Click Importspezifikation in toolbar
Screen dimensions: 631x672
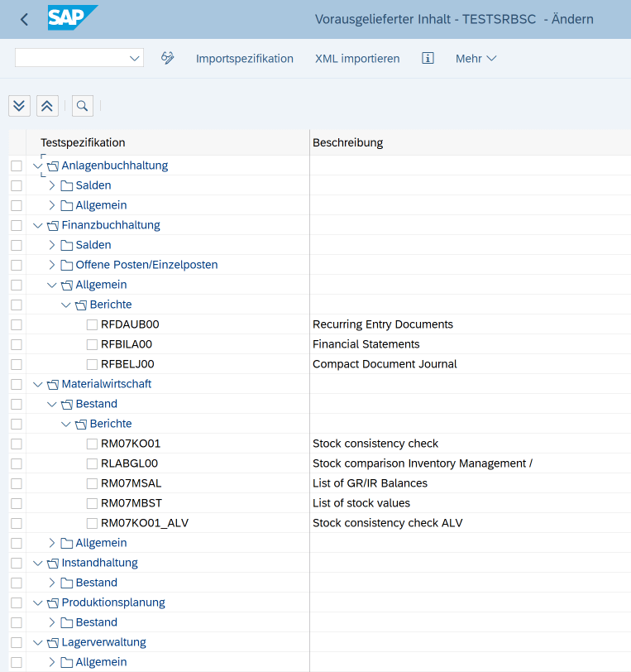click(245, 58)
